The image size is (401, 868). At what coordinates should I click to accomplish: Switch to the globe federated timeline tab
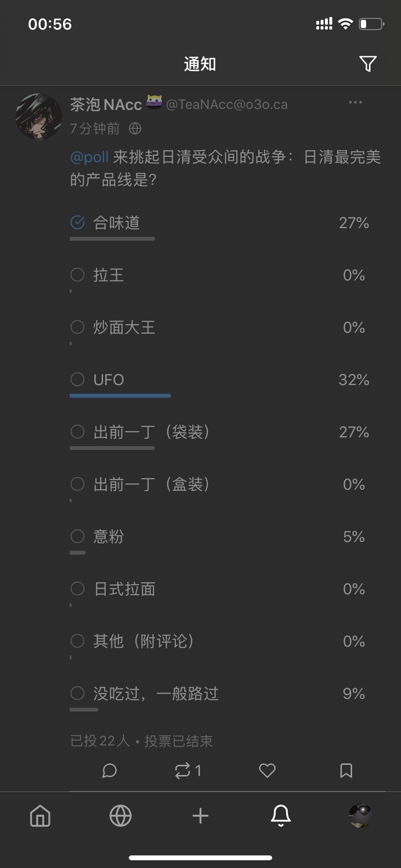tap(121, 816)
